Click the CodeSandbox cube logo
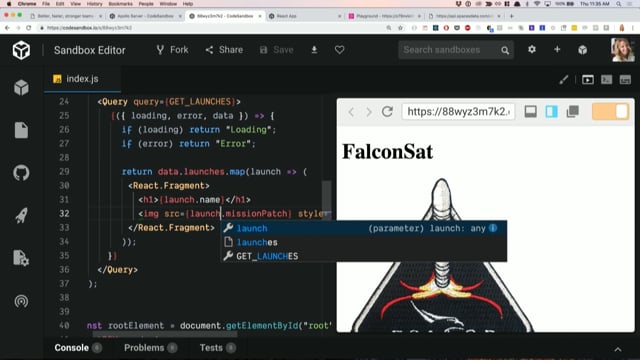 pos(21,50)
